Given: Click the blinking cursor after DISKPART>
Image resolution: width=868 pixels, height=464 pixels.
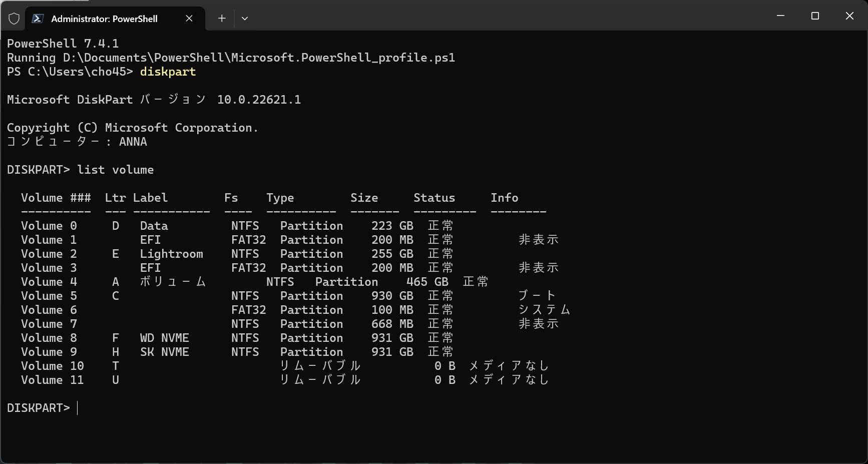Looking at the screenshot, I should click(78, 408).
